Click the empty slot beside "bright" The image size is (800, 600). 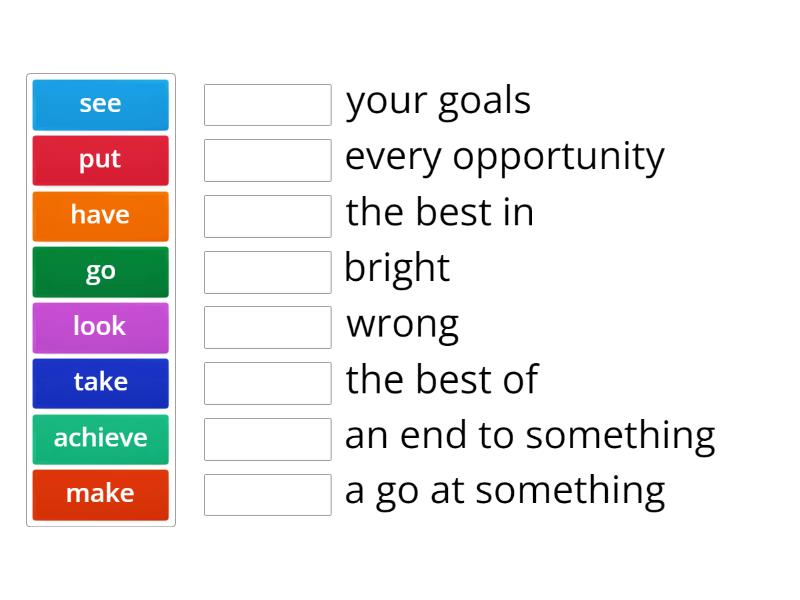[x=267, y=271]
